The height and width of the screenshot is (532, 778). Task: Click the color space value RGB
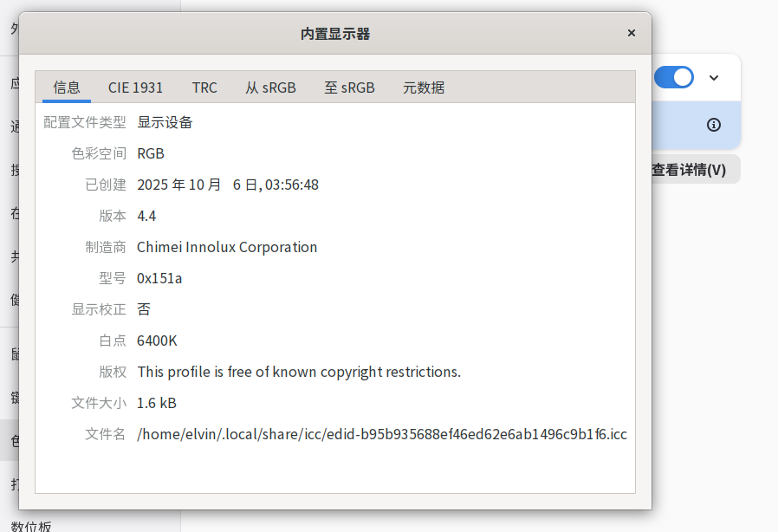pos(151,154)
